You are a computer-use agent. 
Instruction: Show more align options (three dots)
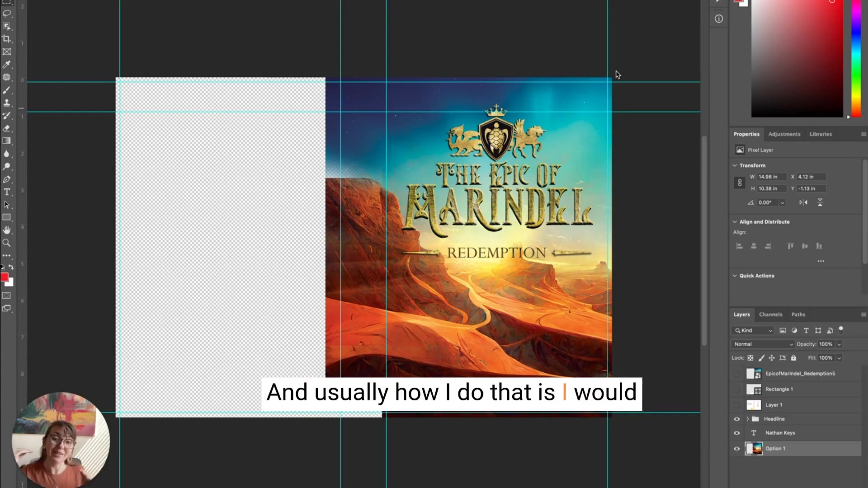[x=821, y=261]
